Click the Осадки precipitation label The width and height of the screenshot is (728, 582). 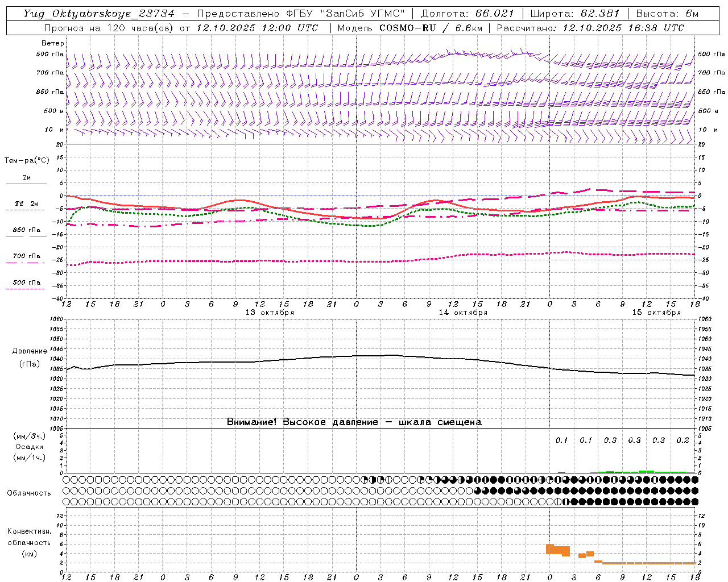pos(30,447)
